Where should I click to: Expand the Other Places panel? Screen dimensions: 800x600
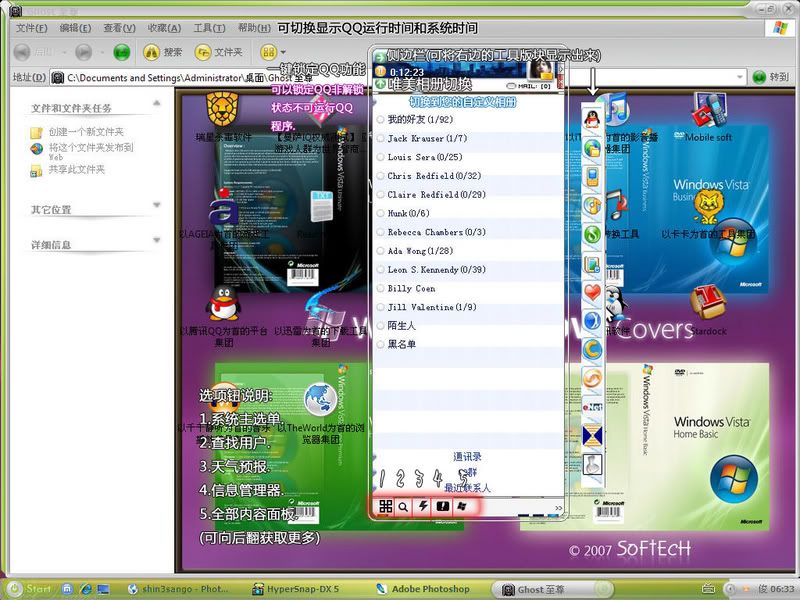157,206
